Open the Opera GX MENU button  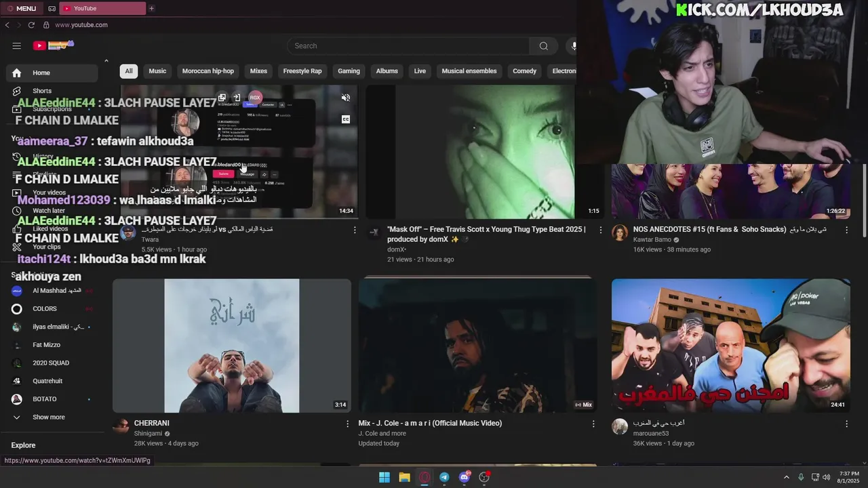coord(21,8)
